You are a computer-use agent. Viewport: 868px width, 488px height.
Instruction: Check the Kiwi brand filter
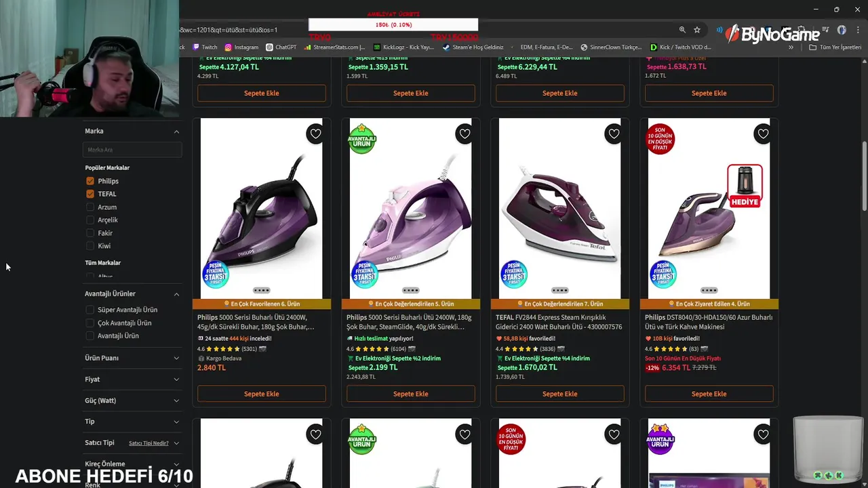90,246
